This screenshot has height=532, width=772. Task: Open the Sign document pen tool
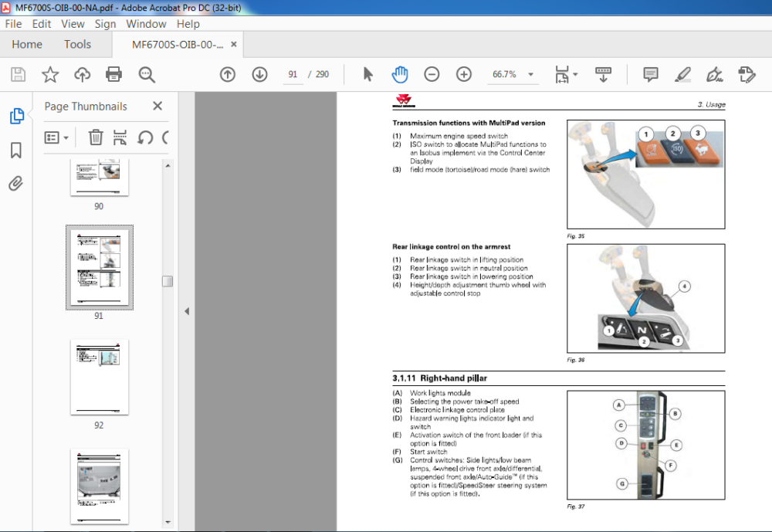tap(714, 74)
